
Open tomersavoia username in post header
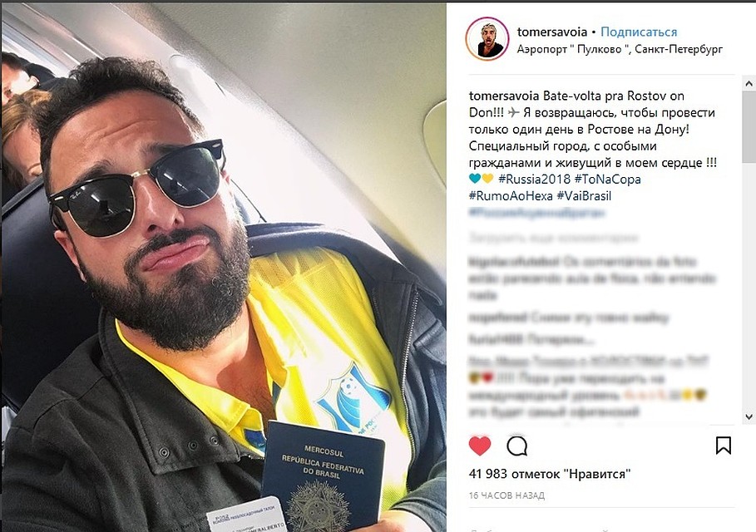click(x=552, y=32)
